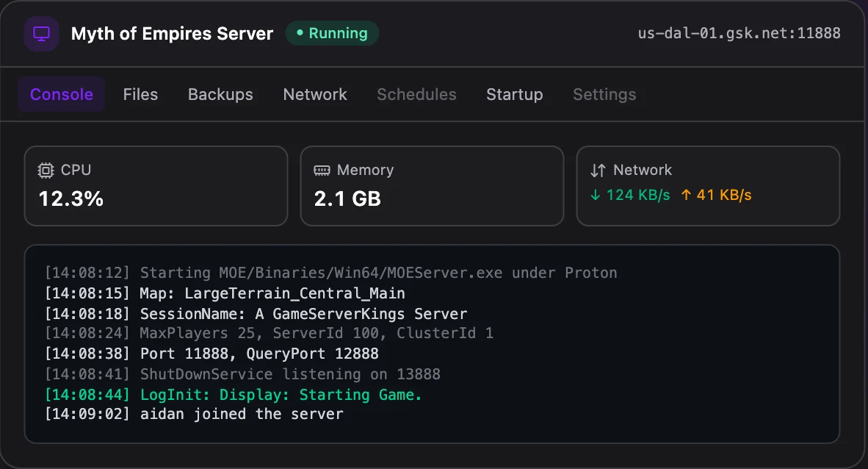Click the Map: LargeTerrain_Central_Main log line
The height and width of the screenshot is (469, 868).
(225, 293)
